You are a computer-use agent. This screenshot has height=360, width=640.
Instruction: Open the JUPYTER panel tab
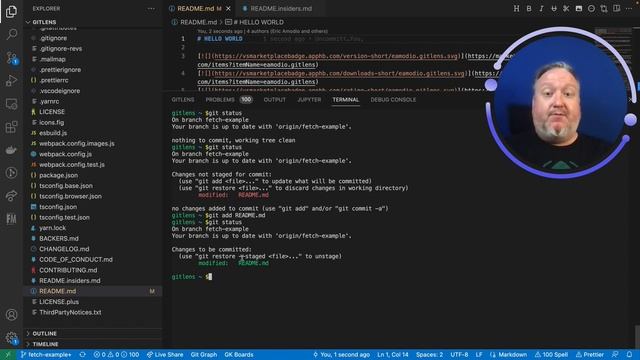309,100
